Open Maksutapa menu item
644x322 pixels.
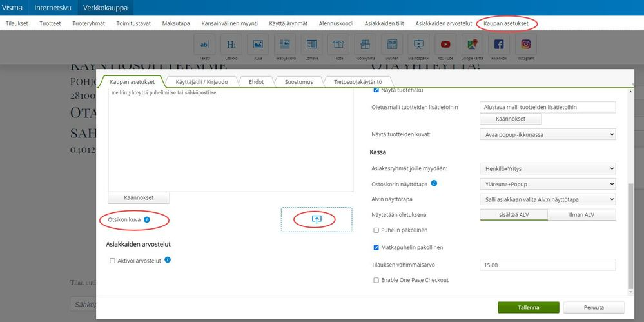click(x=176, y=23)
